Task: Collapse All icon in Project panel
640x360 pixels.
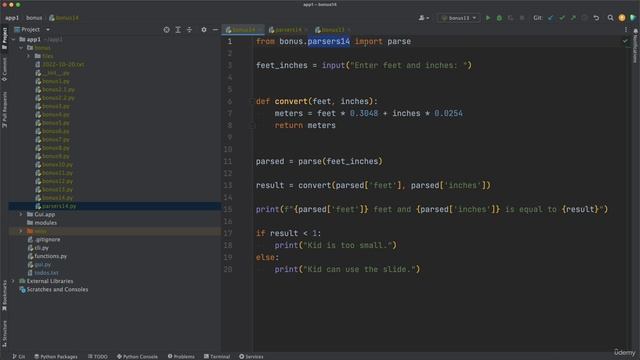Action: pos(189,30)
